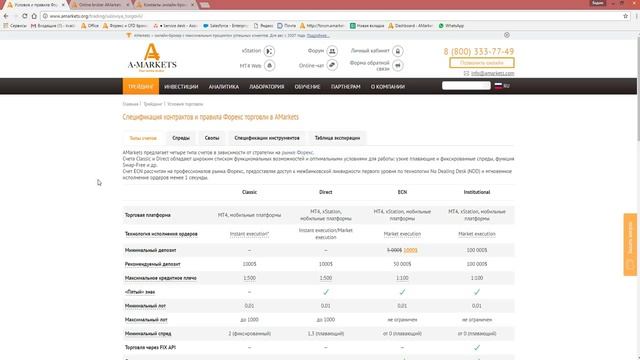Click the Подробнее link in top banner
Screen dimensions: 640x360
(x=318, y=36)
